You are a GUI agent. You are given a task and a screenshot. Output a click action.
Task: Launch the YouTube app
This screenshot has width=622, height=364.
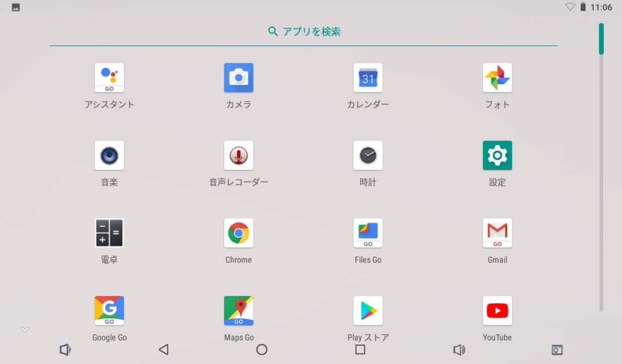coord(497,311)
